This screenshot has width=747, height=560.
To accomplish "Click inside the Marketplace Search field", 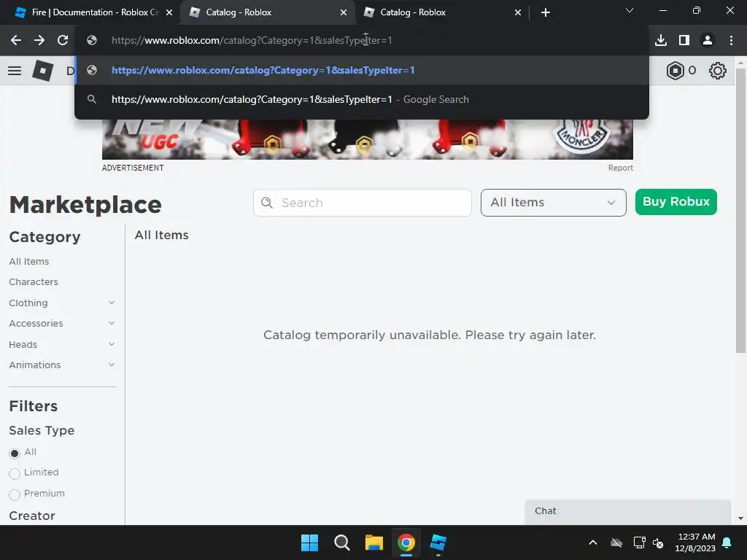I will click(363, 203).
